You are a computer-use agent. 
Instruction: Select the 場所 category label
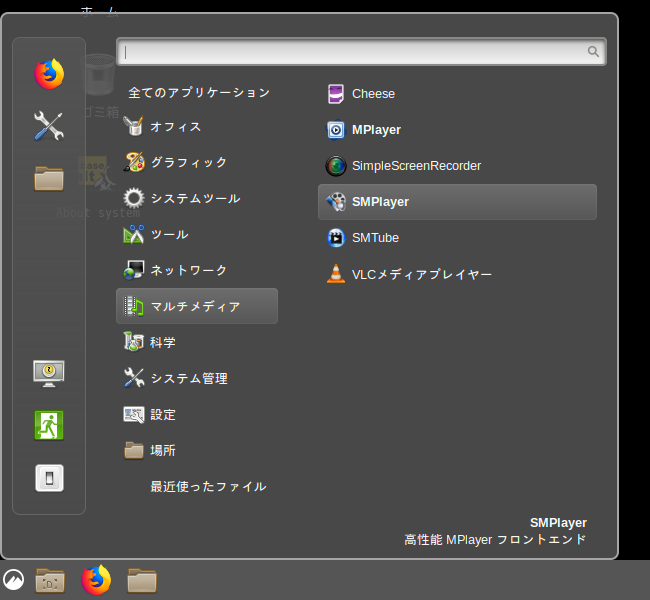(x=162, y=451)
